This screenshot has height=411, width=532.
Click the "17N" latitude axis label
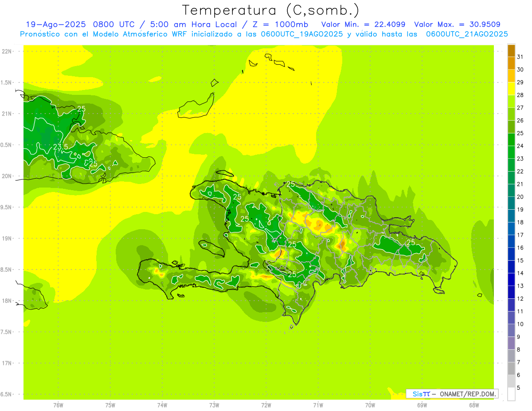point(7,363)
